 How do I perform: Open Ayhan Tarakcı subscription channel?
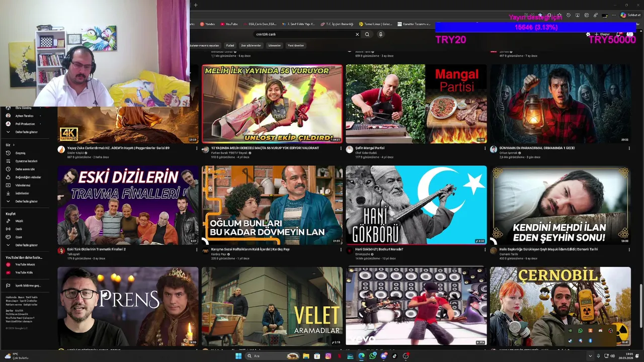coord(24,116)
